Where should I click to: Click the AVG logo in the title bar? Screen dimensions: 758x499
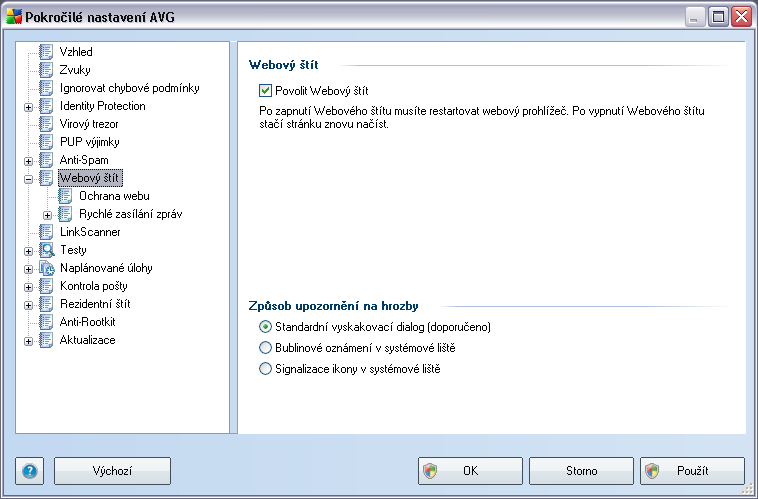[14, 17]
